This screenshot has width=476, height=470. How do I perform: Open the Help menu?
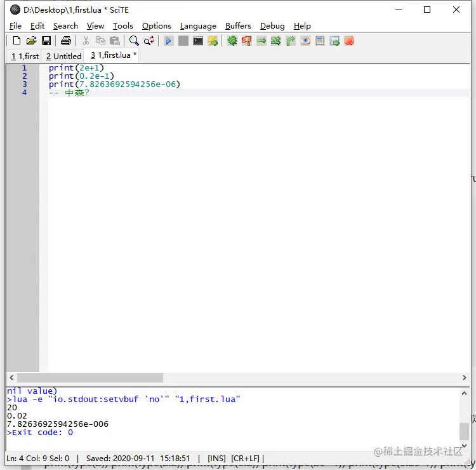click(x=302, y=26)
